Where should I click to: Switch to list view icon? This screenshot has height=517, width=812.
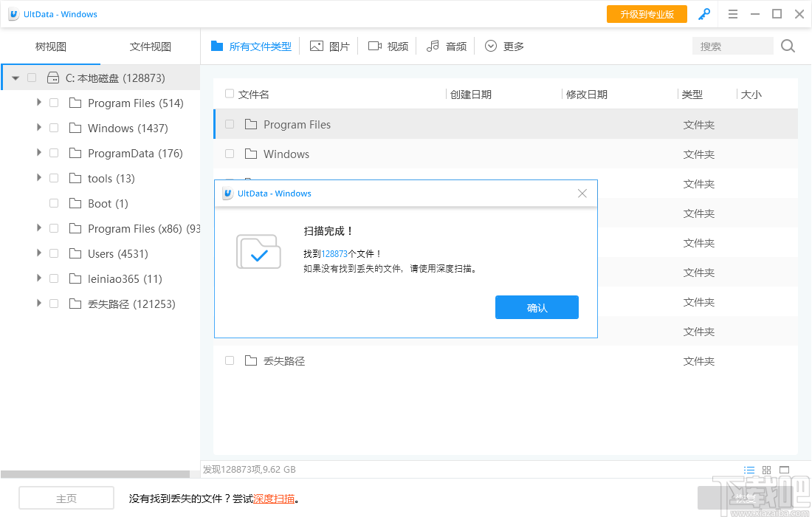749,470
